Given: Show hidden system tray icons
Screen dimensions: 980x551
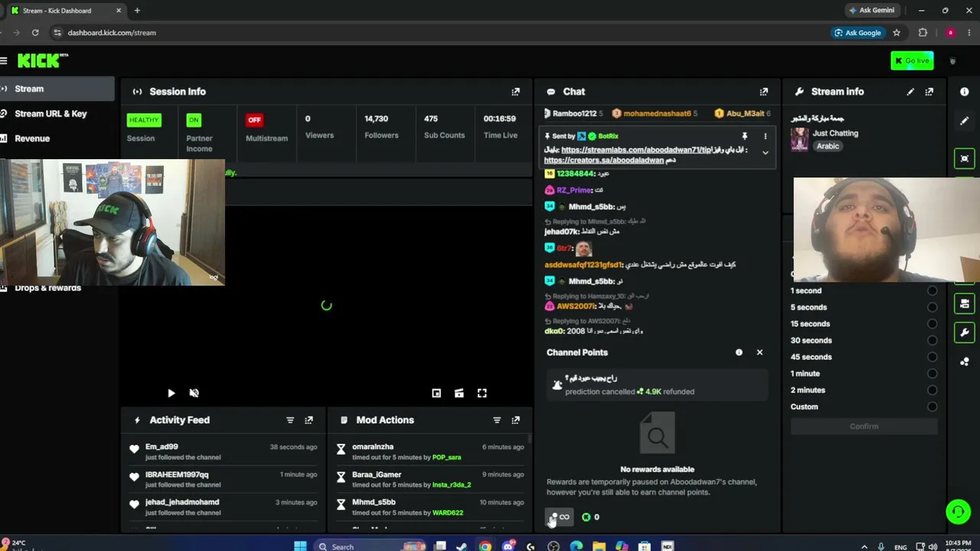Looking at the screenshot, I should pyautogui.click(x=864, y=547).
